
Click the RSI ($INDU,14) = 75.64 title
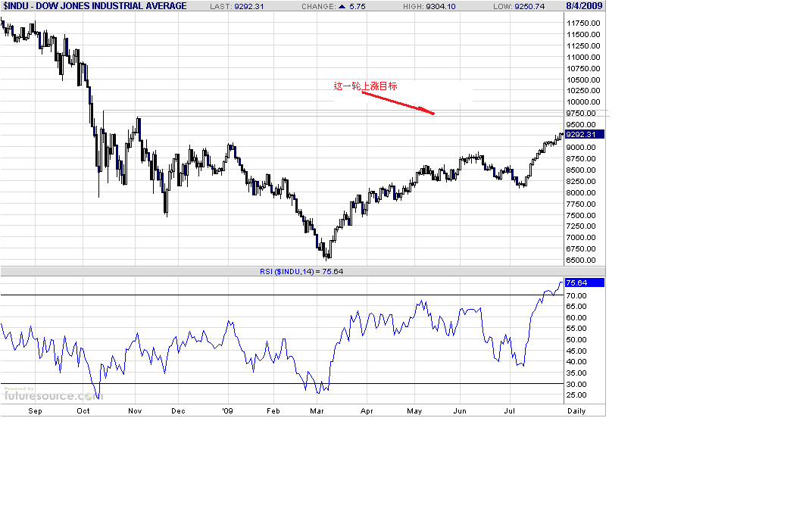tap(301, 271)
